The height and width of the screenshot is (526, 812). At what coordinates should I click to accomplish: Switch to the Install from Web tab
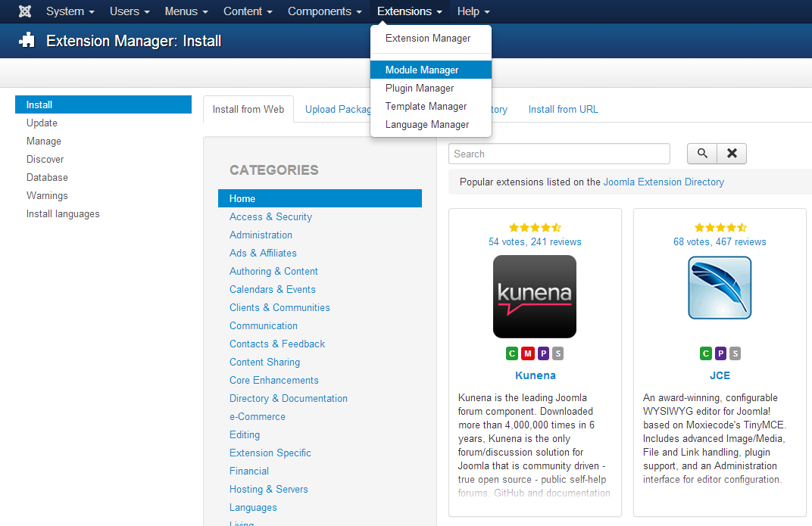click(248, 109)
